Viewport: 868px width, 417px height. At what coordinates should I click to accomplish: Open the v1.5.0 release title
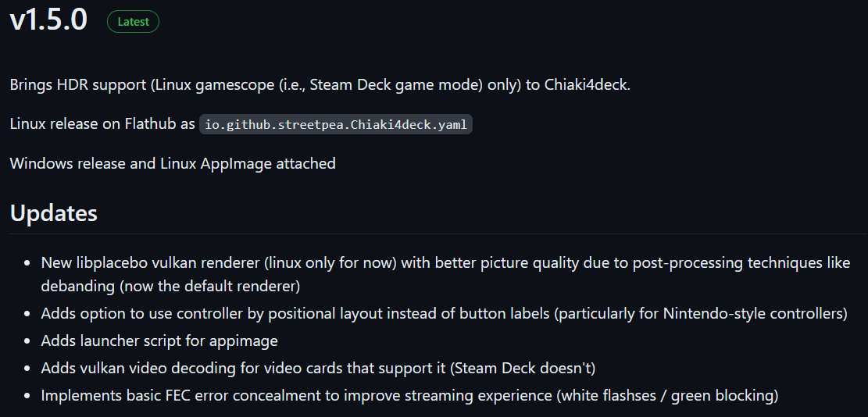click(x=48, y=20)
